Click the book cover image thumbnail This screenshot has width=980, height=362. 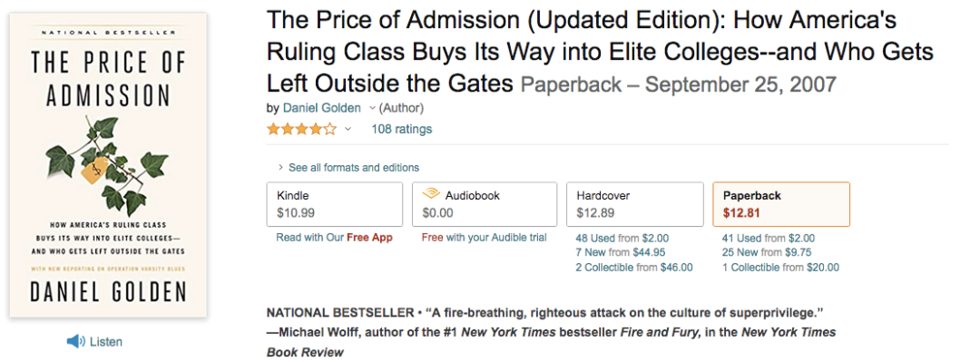click(108, 166)
